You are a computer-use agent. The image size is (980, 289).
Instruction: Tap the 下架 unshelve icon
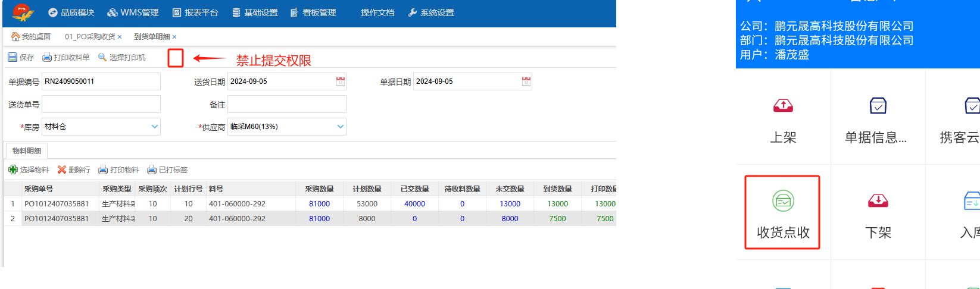point(878,202)
